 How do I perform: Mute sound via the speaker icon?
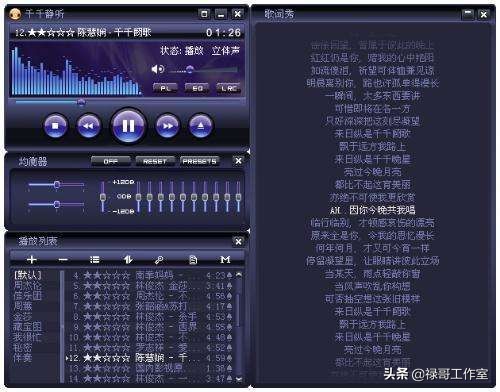click(x=157, y=69)
